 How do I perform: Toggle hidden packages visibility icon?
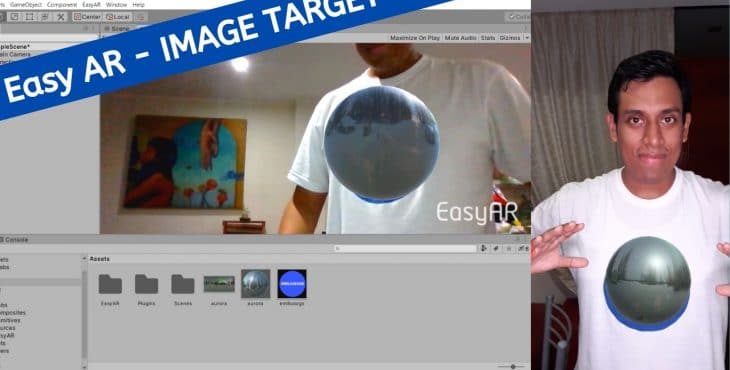[x=523, y=249]
